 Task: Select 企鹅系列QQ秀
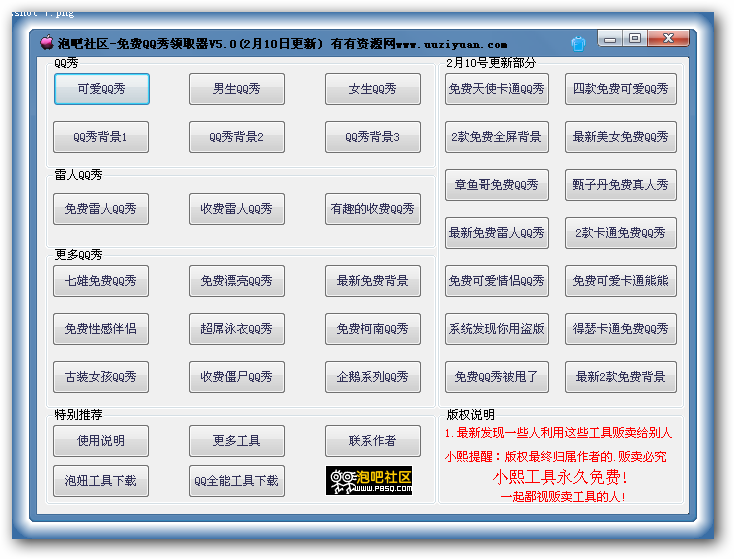[373, 377]
